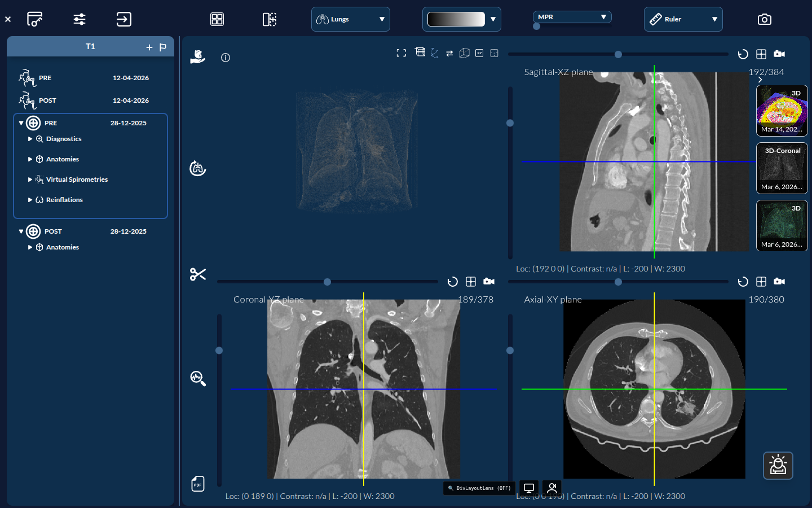Select the split panel layout icon
812x508 pixels.
270,19
